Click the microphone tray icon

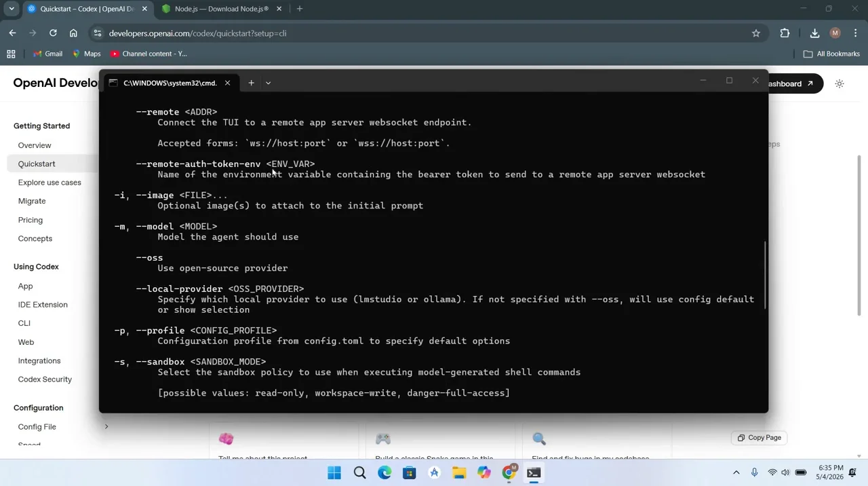pos(754,472)
